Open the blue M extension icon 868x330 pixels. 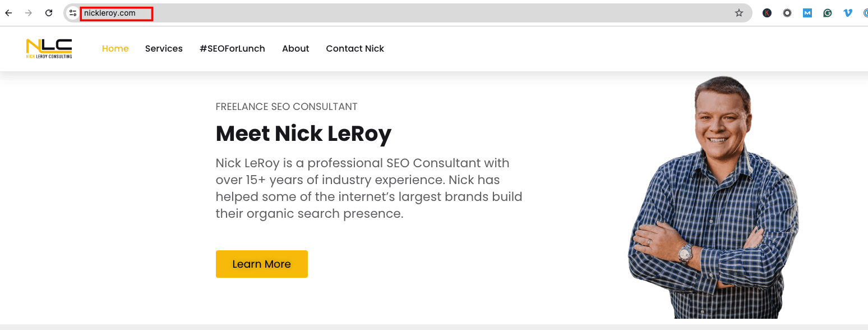[807, 13]
